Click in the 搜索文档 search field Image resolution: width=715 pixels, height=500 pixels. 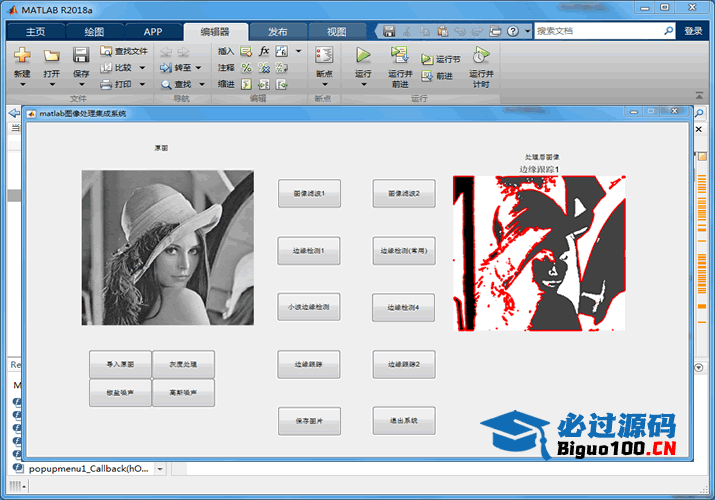598,31
